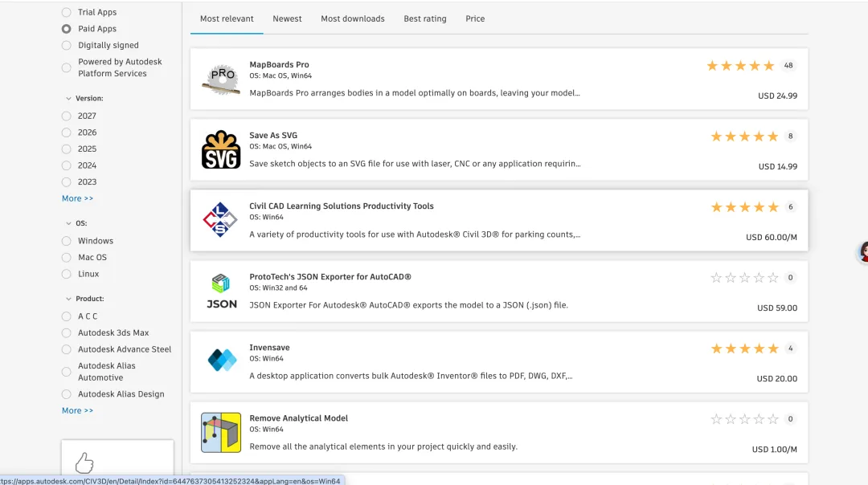Sort results by Price tab
This screenshot has height=485, width=868.
[475, 18]
